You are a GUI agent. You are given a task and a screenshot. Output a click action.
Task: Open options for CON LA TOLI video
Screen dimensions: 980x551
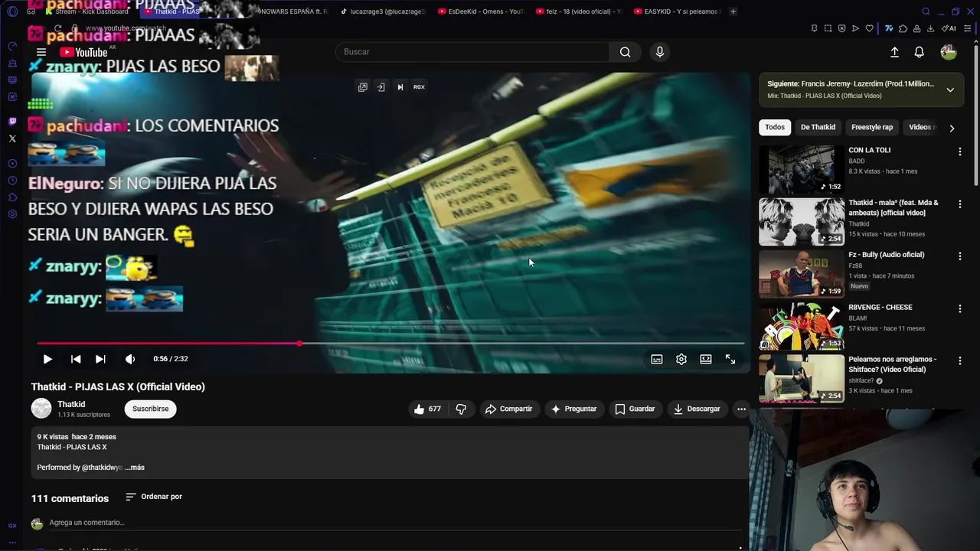(959, 152)
